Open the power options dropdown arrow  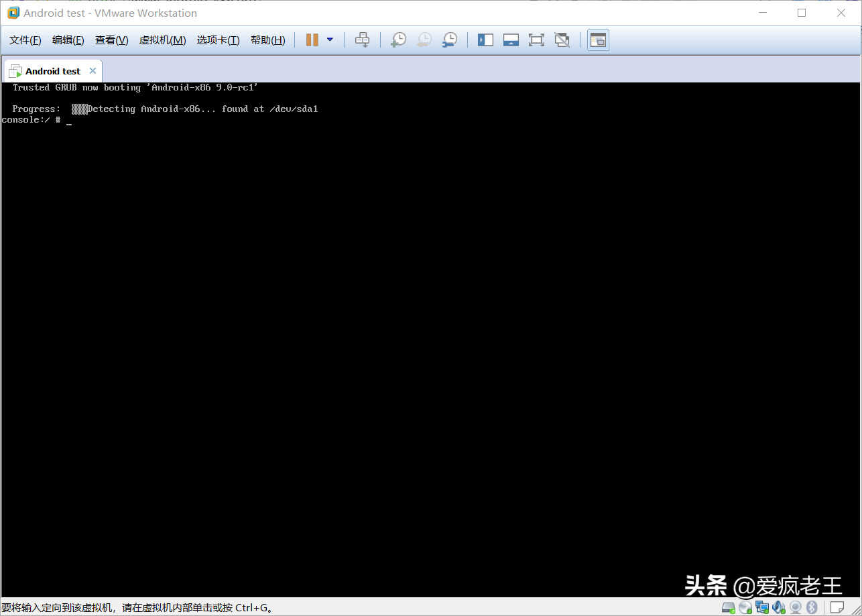click(330, 40)
